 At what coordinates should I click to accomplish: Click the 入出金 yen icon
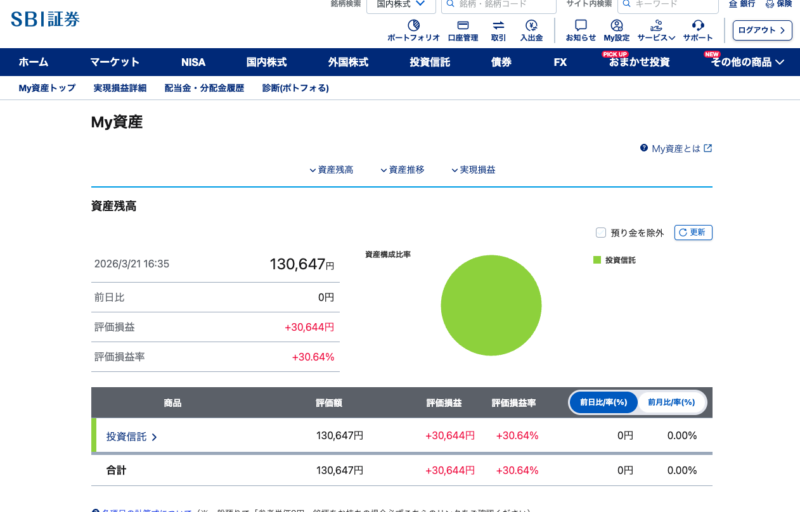click(531, 25)
